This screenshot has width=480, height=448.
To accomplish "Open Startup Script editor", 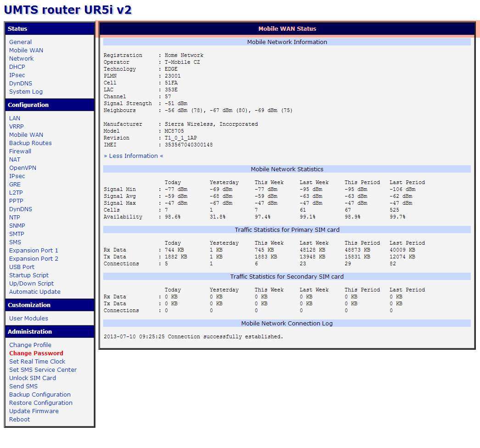I will pyautogui.click(x=28, y=275).
